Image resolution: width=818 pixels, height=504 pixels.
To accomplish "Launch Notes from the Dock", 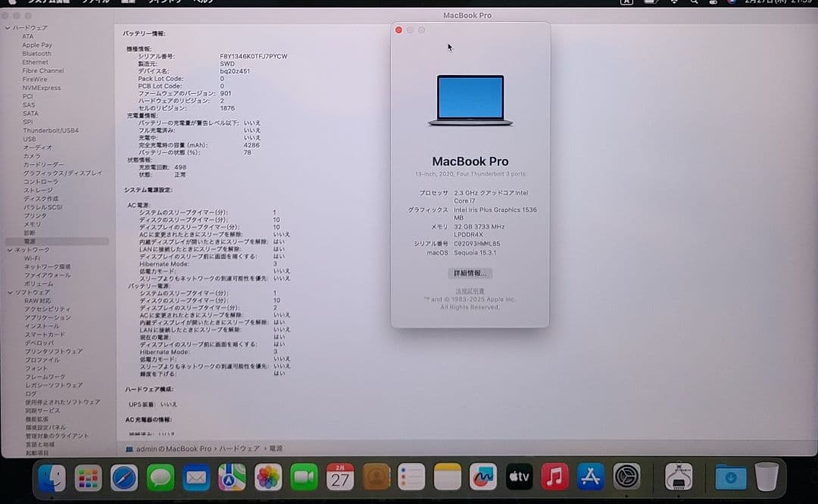I will click(447, 478).
